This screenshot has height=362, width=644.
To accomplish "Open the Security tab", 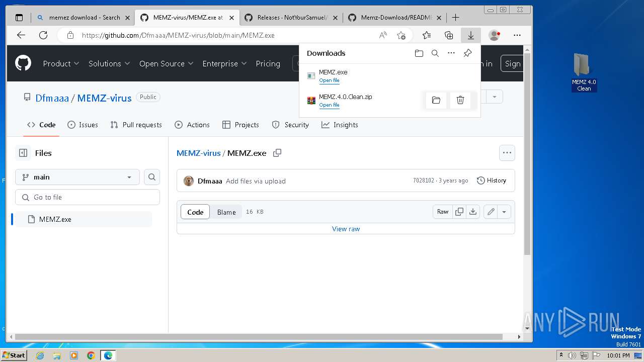I will point(290,125).
